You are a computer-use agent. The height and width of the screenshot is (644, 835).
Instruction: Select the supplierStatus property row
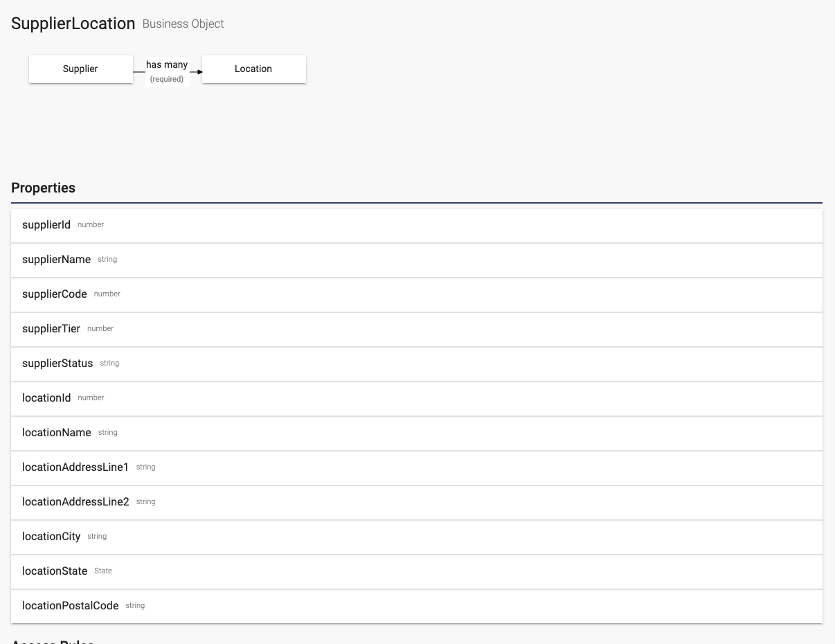[x=417, y=364]
